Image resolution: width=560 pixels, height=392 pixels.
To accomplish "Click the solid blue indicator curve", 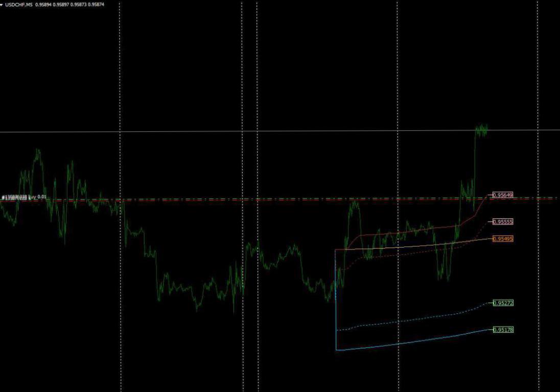I will coord(409,342).
